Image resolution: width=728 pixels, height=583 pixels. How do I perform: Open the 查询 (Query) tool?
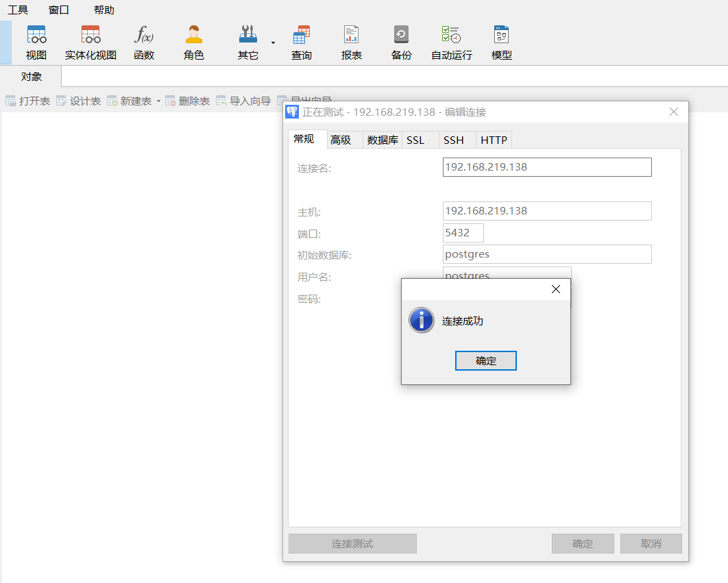(x=302, y=41)
